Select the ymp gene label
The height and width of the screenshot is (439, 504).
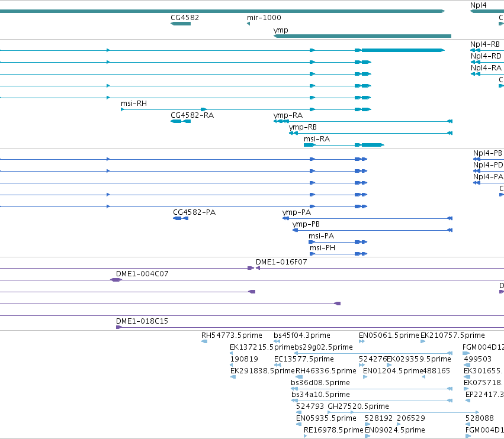point(281,30)
